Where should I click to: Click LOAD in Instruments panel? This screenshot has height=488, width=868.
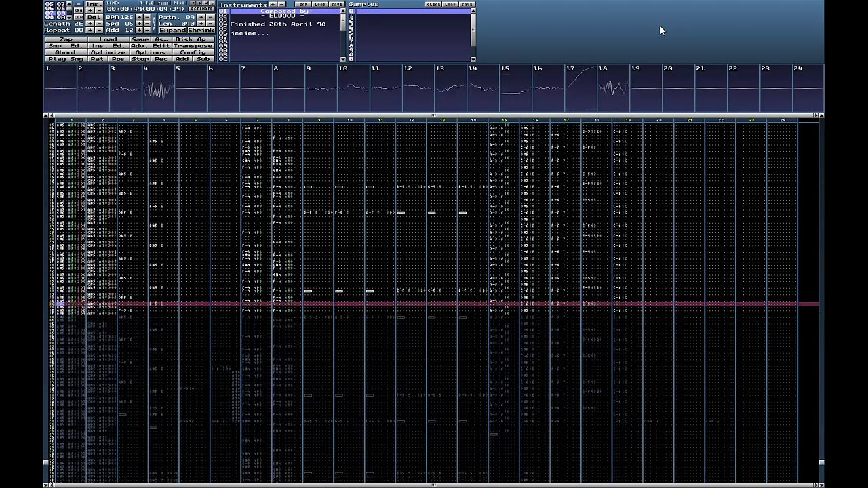pos(320,4)
